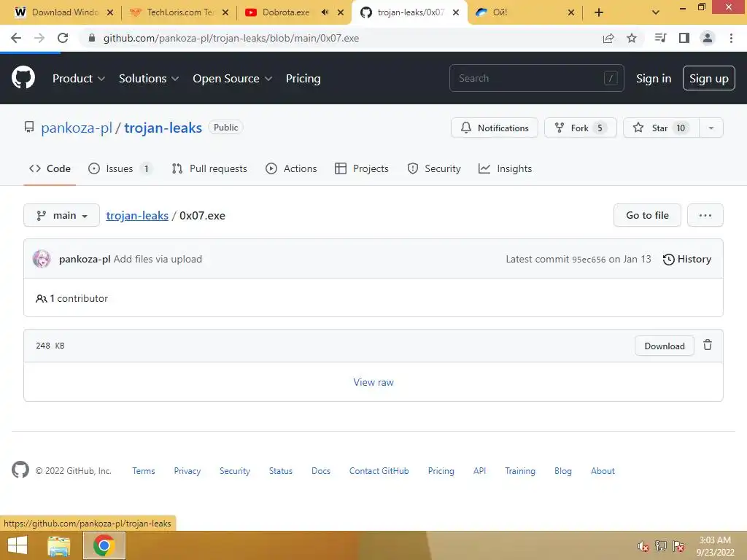The width and height of the screenshot is (747, 560).
Task: Click Add files via upload commit message
Action: 158,259
